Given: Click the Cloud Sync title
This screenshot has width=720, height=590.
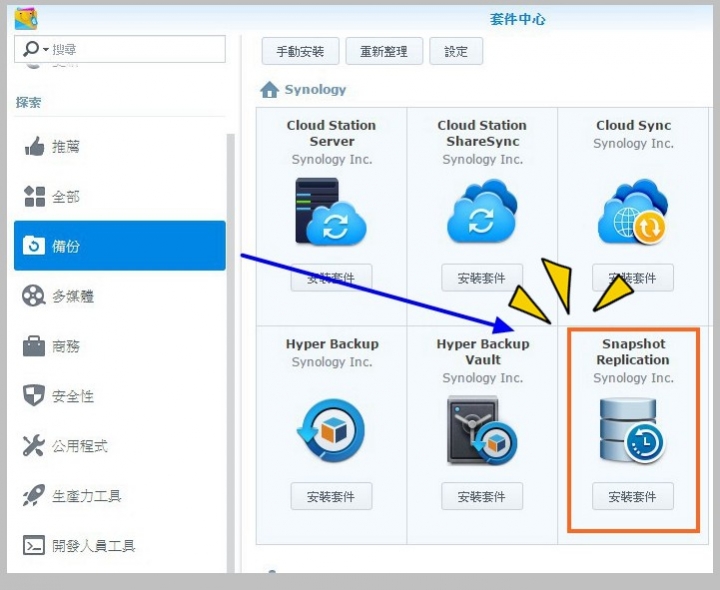Looking at the screenshot, I should point(633,125).
